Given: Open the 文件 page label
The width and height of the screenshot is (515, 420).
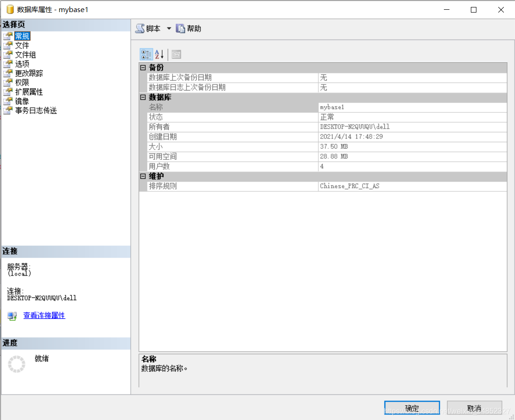Looking at the screenshot, I should click(22, 46).
